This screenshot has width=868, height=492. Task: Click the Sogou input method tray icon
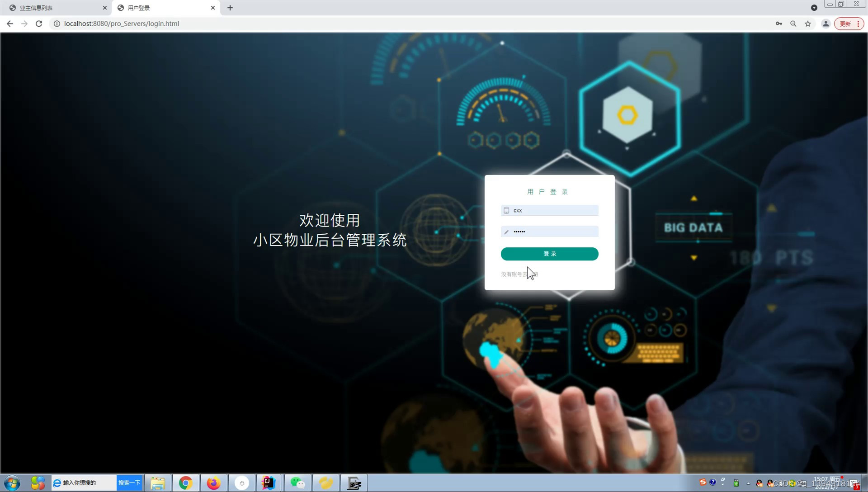[x=703, y=483]
